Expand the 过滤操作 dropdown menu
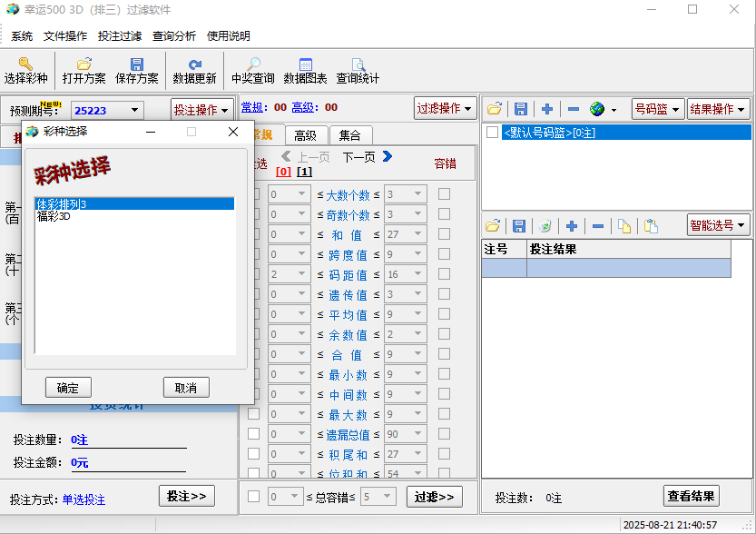Viewport: 756px width, 534px height. pyautogui.click(x=446, y=108)
